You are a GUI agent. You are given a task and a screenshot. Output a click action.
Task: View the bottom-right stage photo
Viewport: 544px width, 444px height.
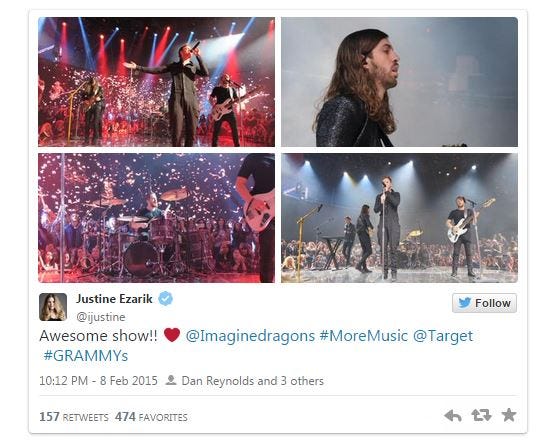coord(399,218)
